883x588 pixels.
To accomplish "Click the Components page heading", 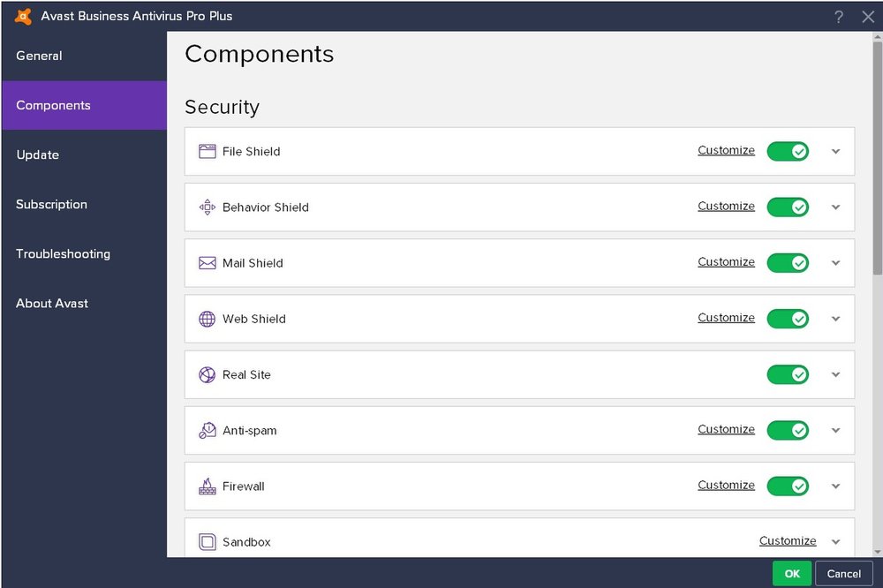I will [259, 55].
